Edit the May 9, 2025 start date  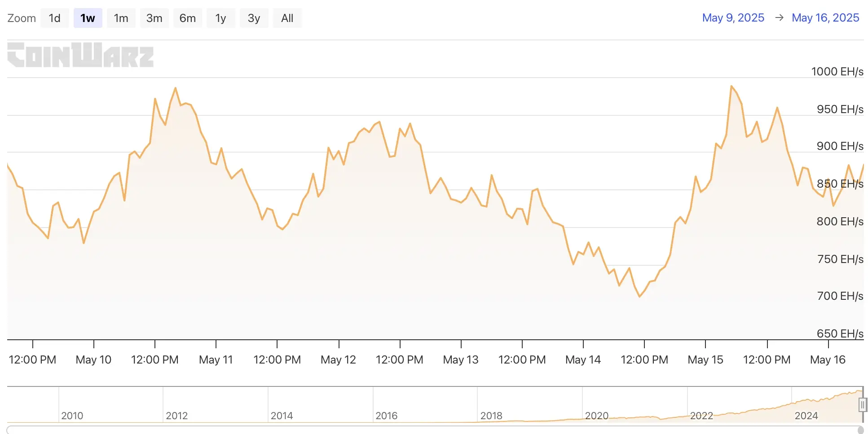733,18
